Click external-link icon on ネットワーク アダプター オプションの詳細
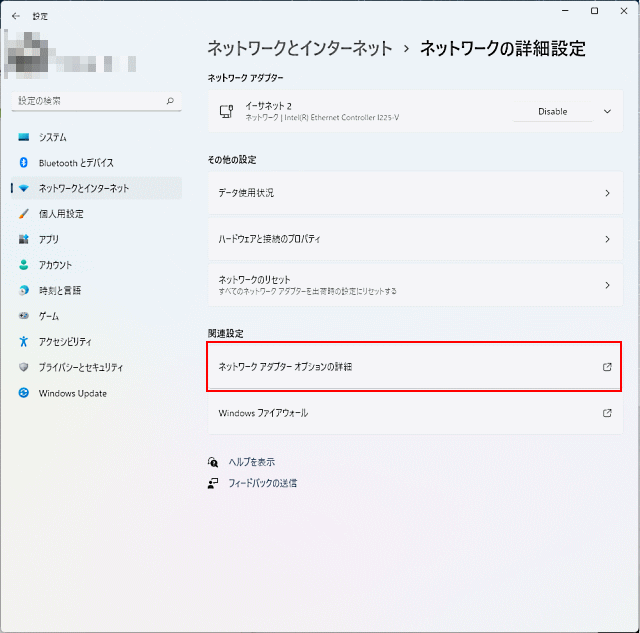 coord(607,367)
